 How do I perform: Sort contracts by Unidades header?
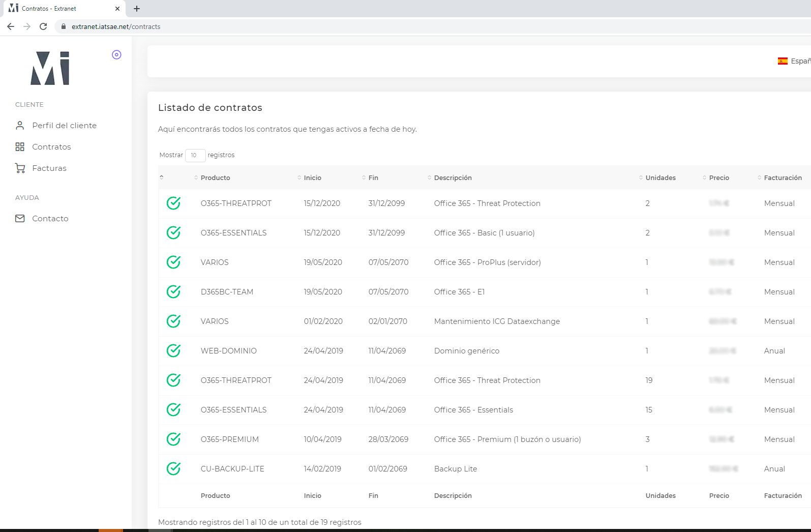pyautogui.click(x=660, y=178)
